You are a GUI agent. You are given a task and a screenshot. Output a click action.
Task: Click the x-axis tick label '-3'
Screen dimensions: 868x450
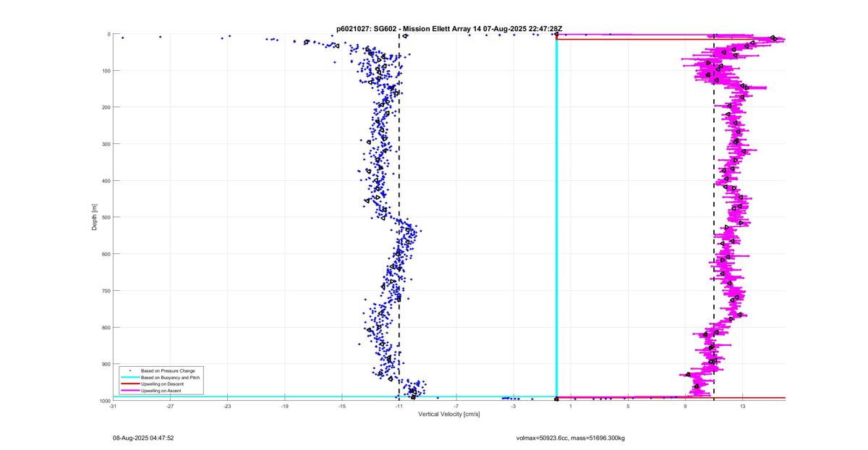point(513,407)
